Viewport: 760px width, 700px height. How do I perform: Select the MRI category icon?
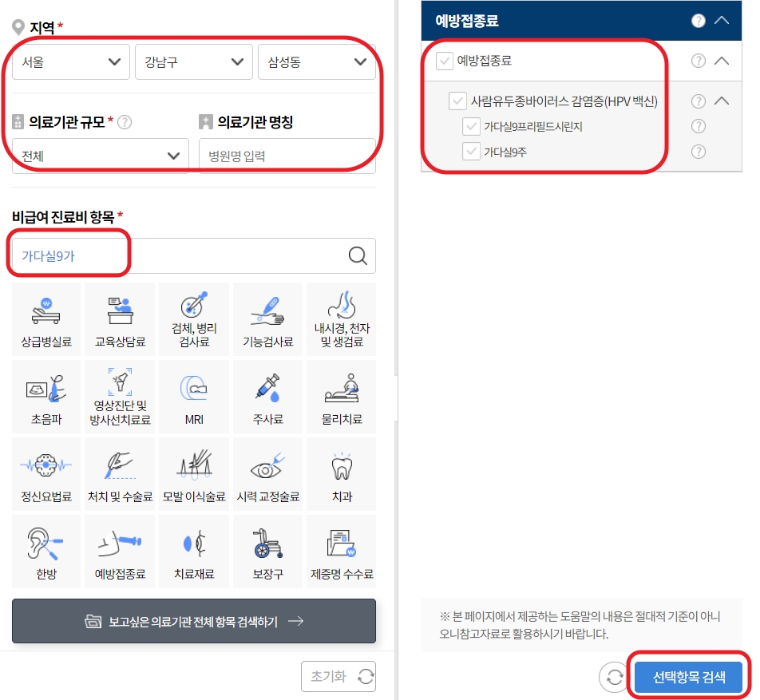pyautogui.click(x=193, y=397)
